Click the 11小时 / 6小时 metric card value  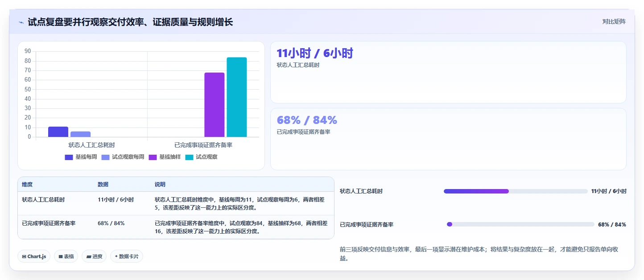coord(315,53)
